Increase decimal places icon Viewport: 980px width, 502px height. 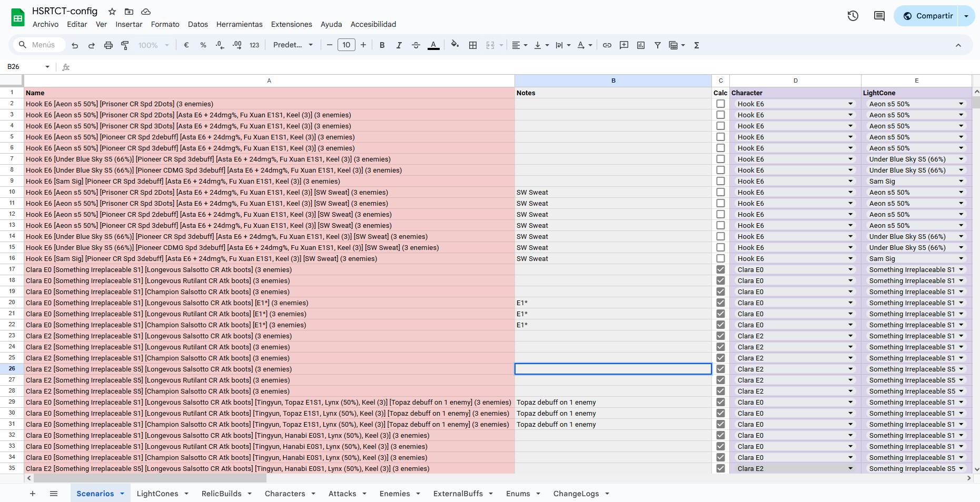coord(237,45)
